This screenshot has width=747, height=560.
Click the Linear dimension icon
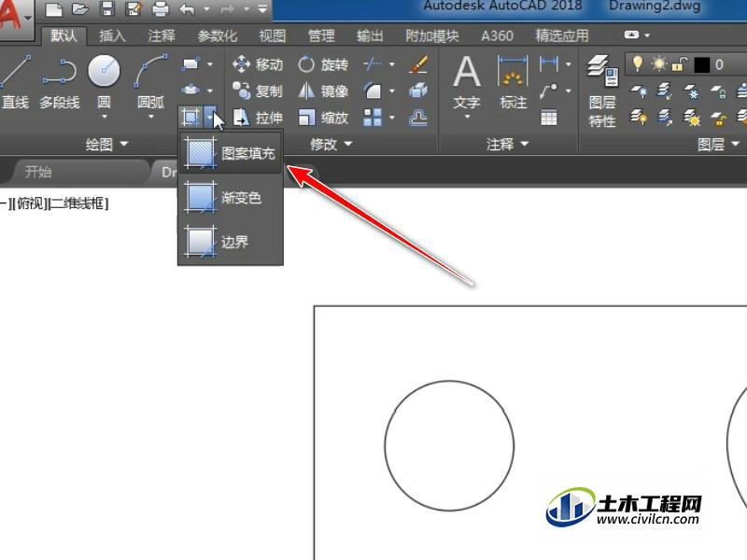pos(549,63)
